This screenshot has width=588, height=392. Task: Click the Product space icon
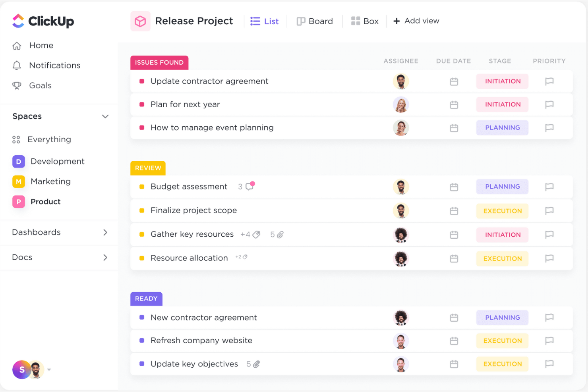[x=18, y=202]
